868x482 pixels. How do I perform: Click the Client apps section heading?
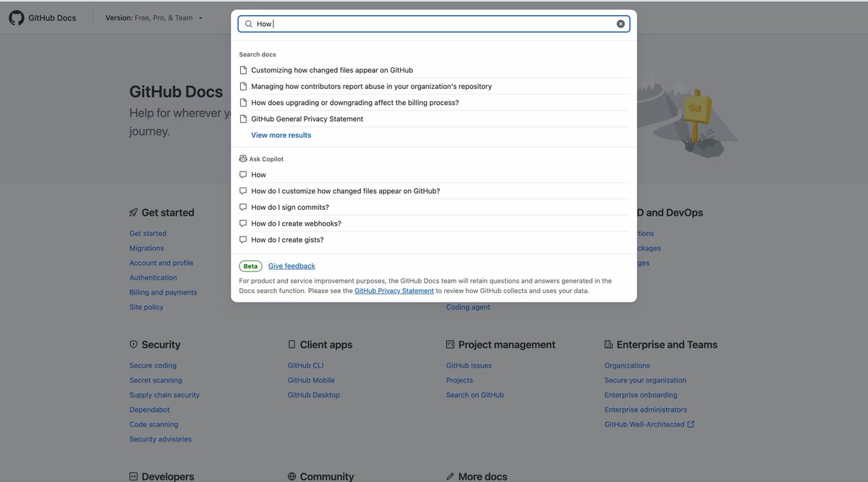point(326,344)
